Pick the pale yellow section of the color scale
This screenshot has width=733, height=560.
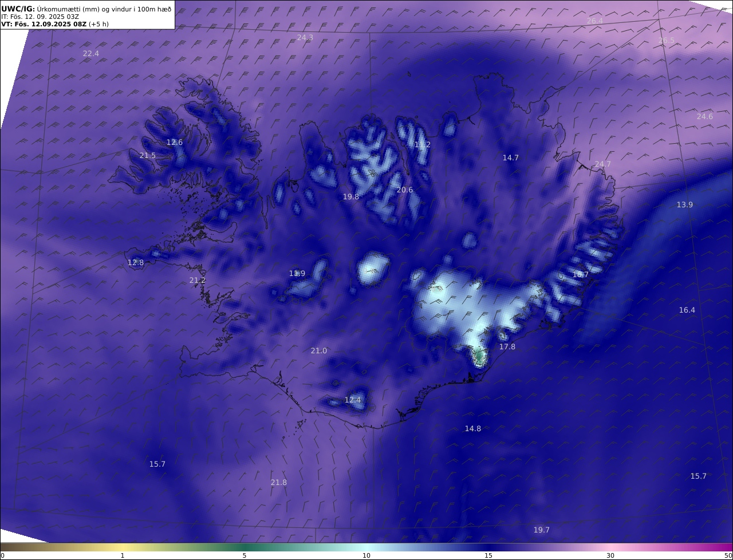(x=123, y=547)
